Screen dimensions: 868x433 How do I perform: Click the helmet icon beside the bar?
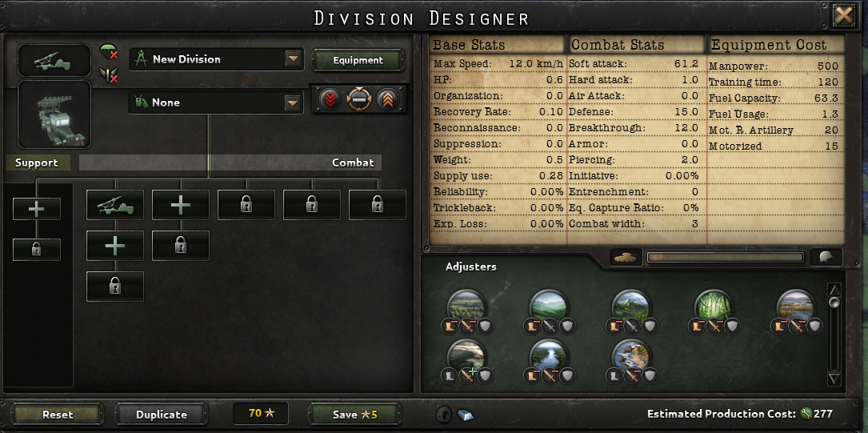coord(826,257)
